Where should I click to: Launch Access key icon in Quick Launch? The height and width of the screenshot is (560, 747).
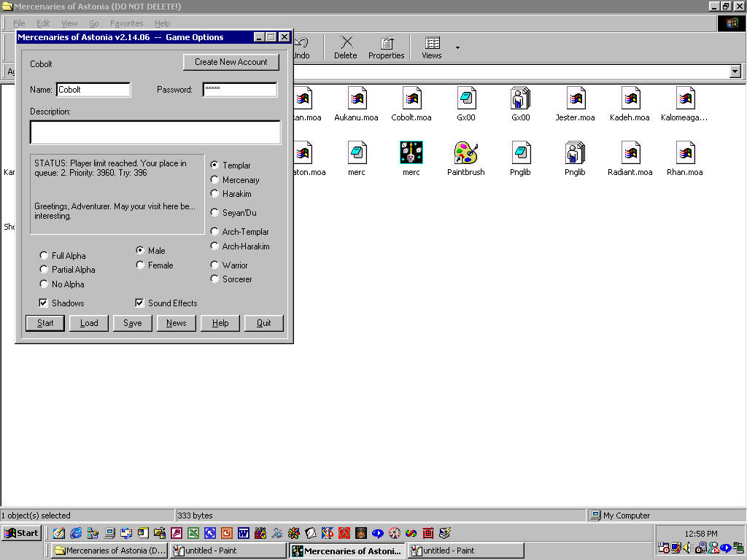[x=177, y=533]
